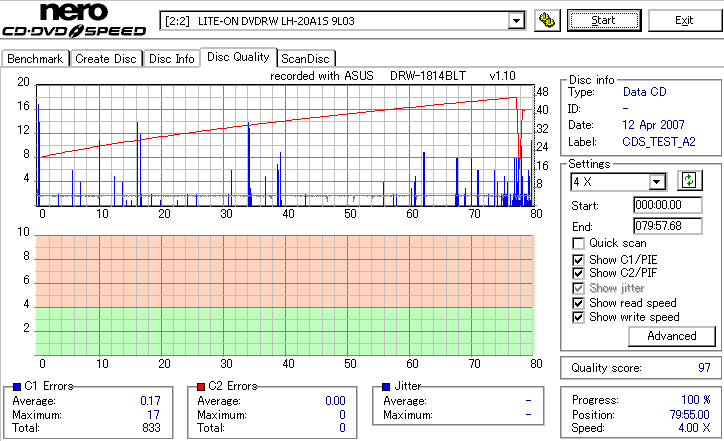Click C2 Errors average value 0.00
Viewport: 724px width, 441px height.
tap(335, 401)
